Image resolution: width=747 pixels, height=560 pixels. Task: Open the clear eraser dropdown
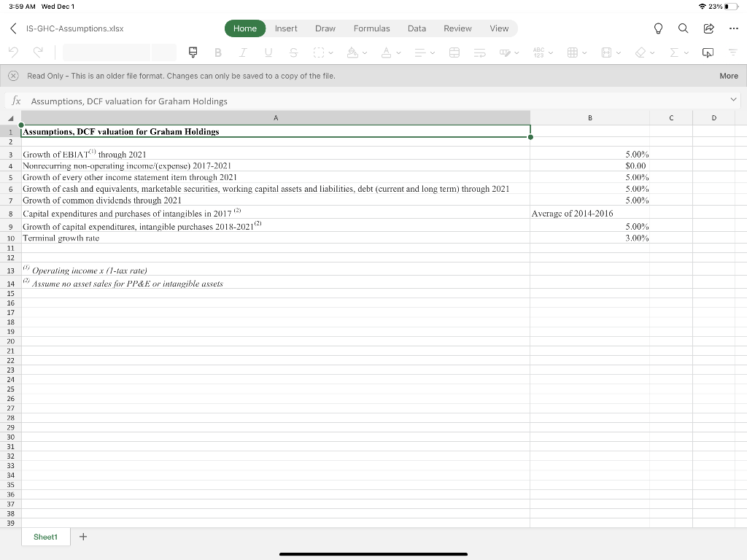tap(645, 52)
